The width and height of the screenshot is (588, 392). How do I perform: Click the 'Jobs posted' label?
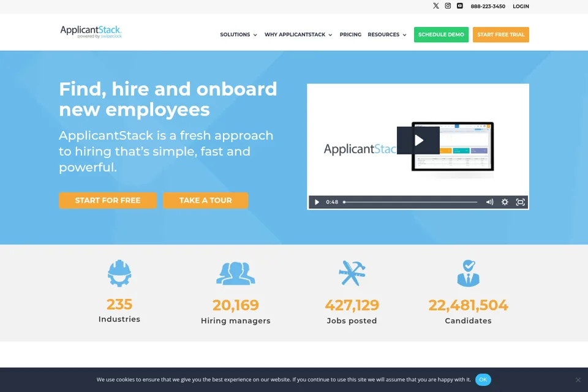click(x=352, y=321)
